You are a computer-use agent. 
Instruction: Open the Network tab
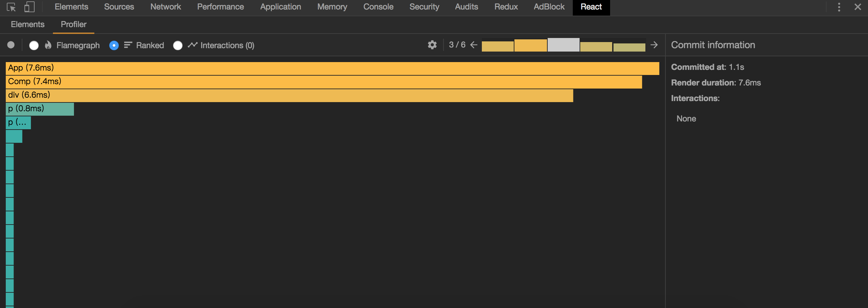(x=166, y=7)
